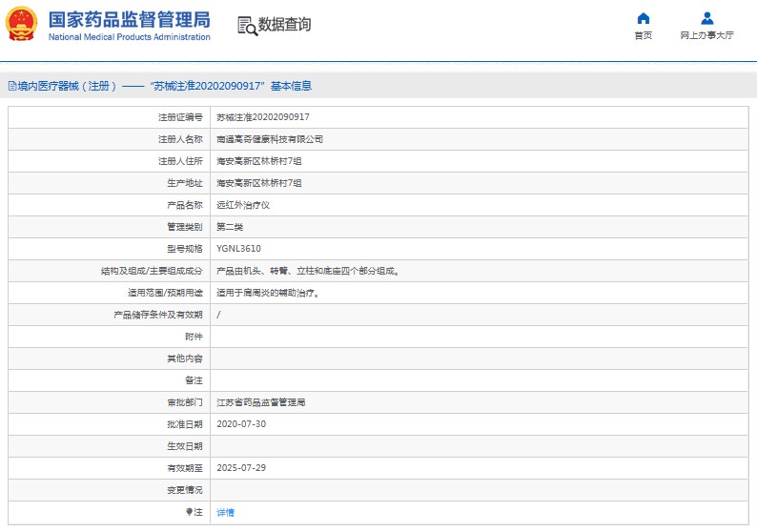The image size is (757, 532).
Task: Open the 详情 link
Action: pyautogui.click(x=225, y=512)
